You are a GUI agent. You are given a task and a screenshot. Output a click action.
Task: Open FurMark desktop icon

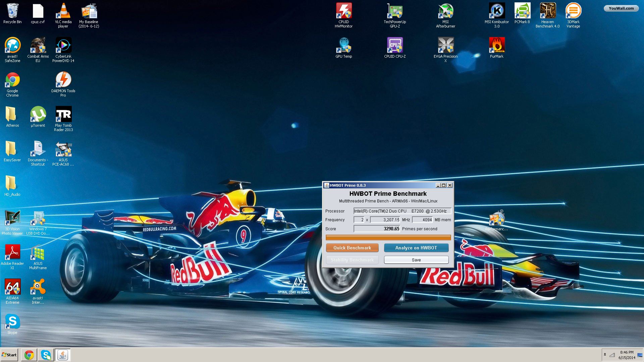(x=497, y=48)
